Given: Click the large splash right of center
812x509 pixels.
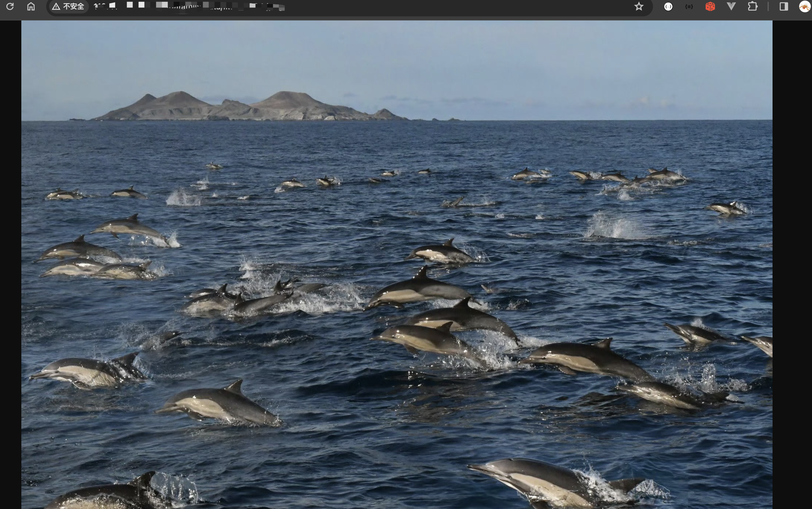Looking at the screenshot, I should click(614, 226).
